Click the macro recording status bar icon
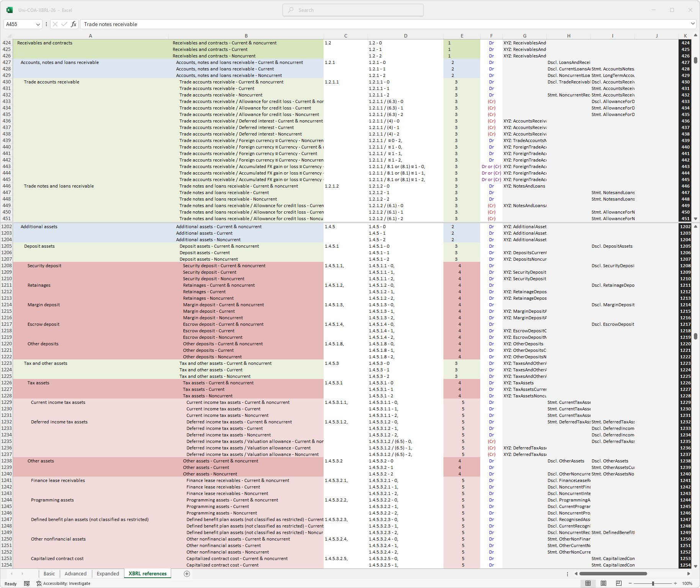The height and width of the screenshot is (588, 700). 27,583
